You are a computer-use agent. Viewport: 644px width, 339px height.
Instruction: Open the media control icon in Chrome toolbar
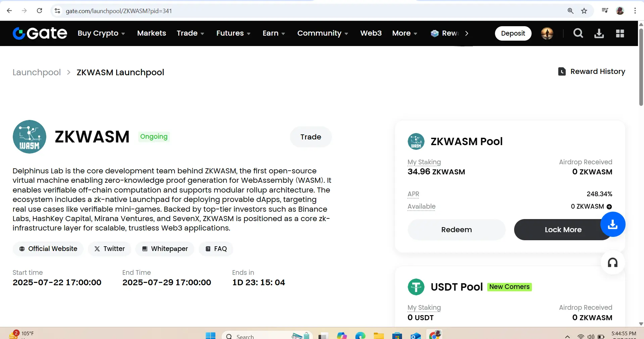coord(605,11)
